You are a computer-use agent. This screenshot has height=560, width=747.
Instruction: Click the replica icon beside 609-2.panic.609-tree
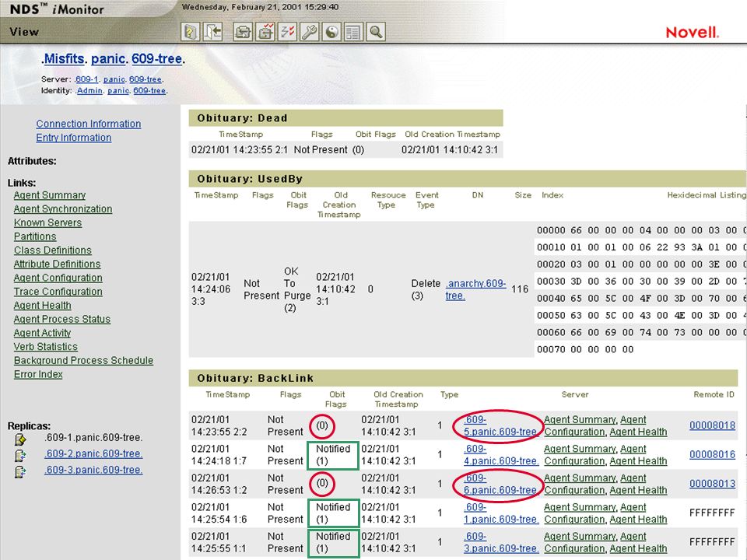(20, 456)
